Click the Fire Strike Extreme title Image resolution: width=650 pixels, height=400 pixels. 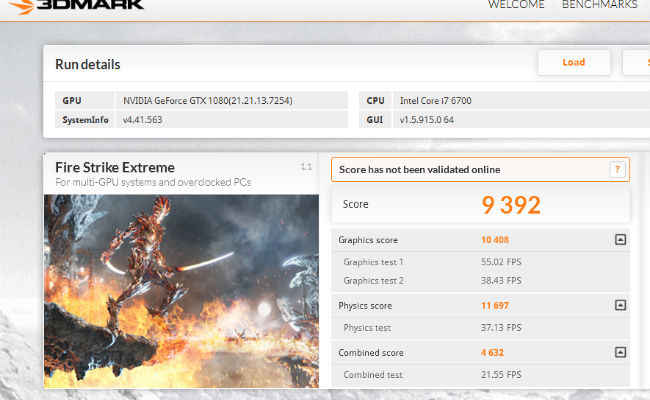115,167
